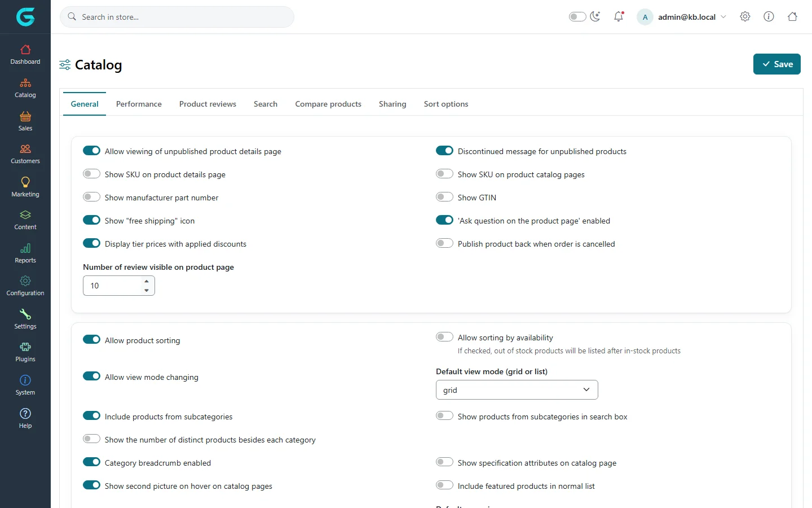Expand the admin@kb.local account menu

point(682,17)
